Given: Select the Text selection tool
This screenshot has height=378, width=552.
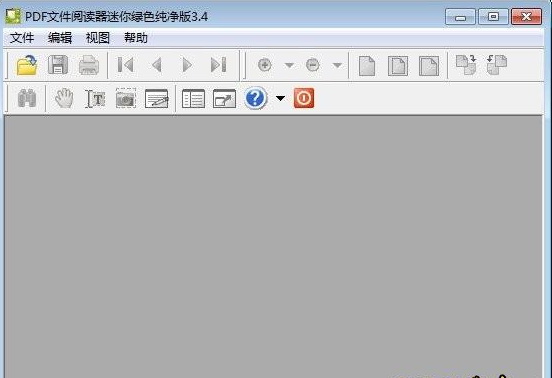Looking at the screenshot, I should tap(95, 98).
